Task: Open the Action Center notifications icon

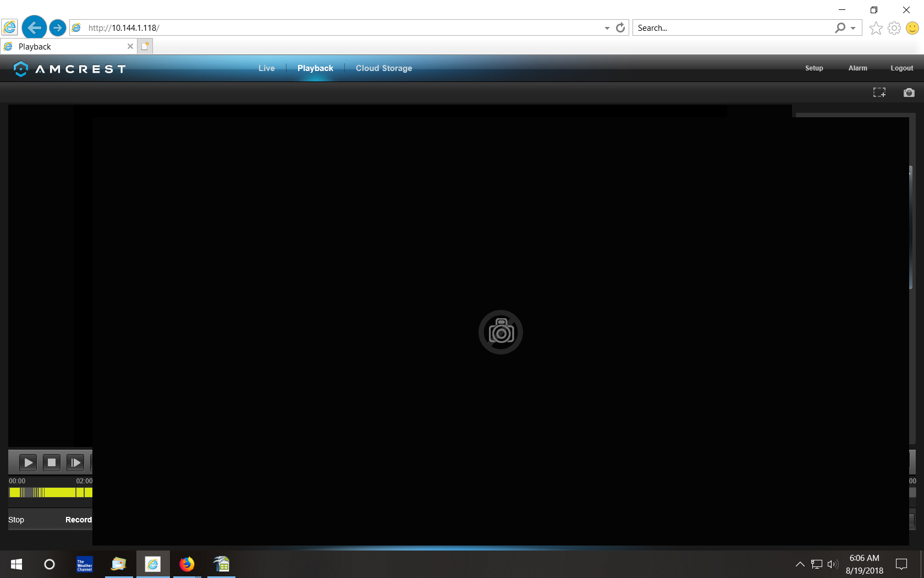Action: 901,564
